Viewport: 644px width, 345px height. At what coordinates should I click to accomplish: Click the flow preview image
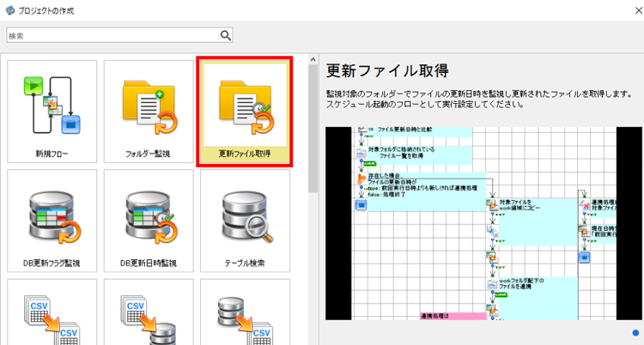click(483, 223)
